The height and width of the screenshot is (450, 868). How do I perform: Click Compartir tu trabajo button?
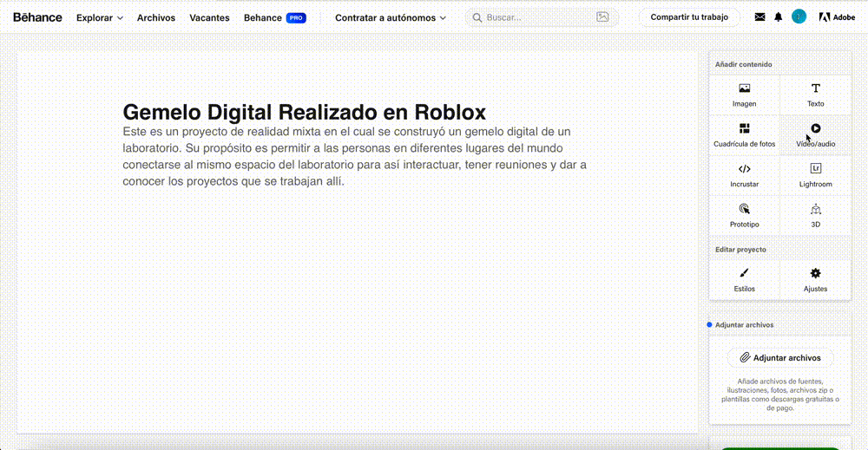coord(689,17)
